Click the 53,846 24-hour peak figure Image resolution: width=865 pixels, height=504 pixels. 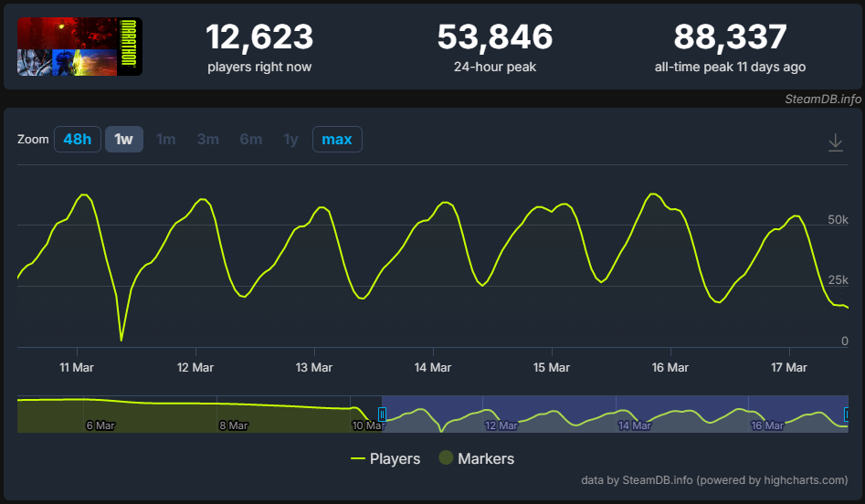tap(495, 37)
